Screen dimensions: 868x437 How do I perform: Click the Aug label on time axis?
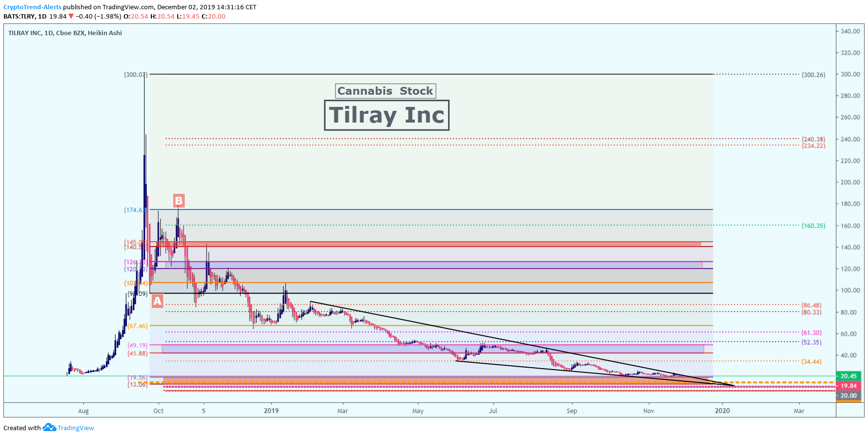coord(83,411)
